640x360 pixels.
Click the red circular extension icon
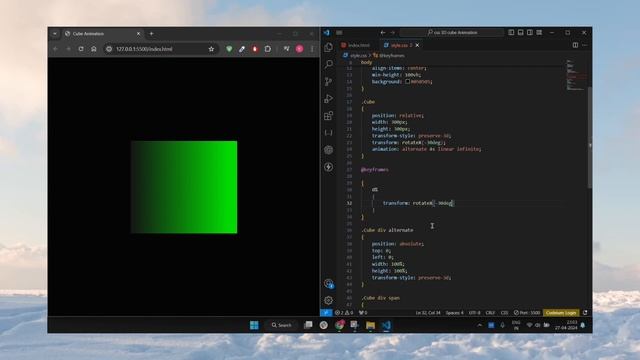255,49
